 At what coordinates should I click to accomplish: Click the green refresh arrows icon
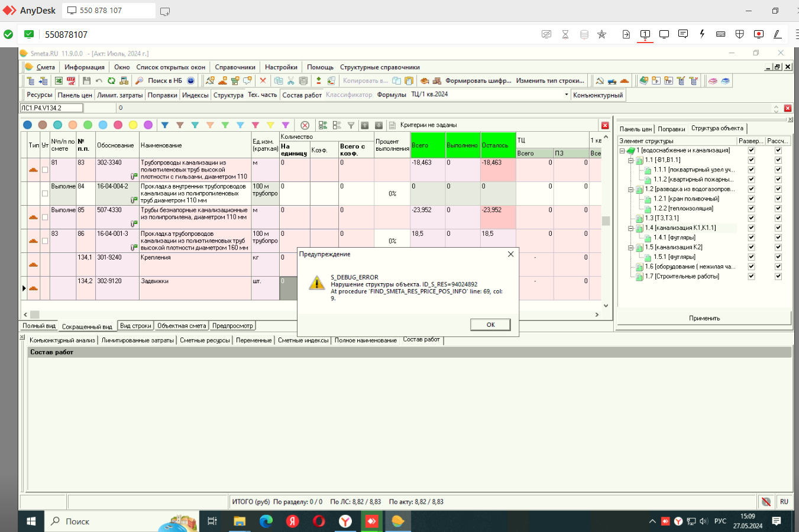(111, 80)
